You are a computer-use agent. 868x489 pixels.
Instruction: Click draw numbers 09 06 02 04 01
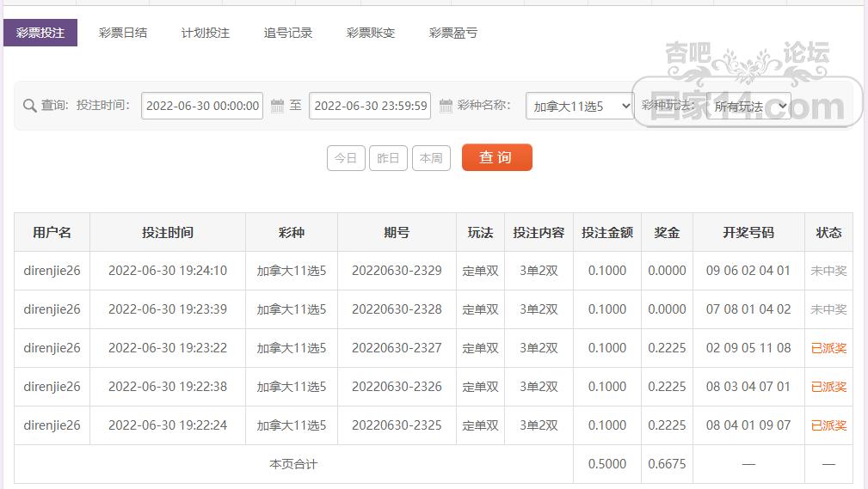(748, 271)
